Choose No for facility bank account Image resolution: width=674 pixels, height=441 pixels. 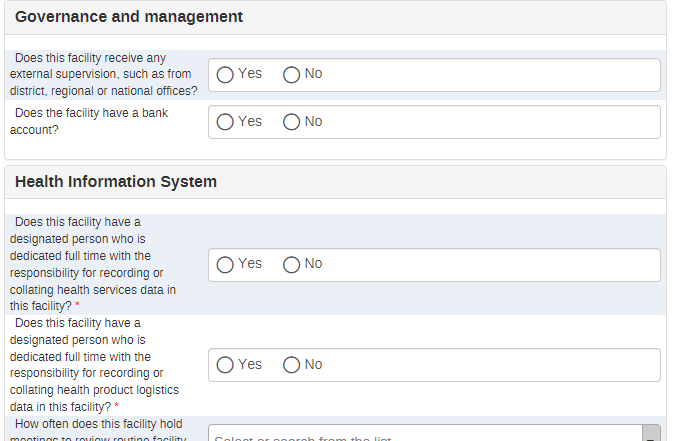pos(291,122)
